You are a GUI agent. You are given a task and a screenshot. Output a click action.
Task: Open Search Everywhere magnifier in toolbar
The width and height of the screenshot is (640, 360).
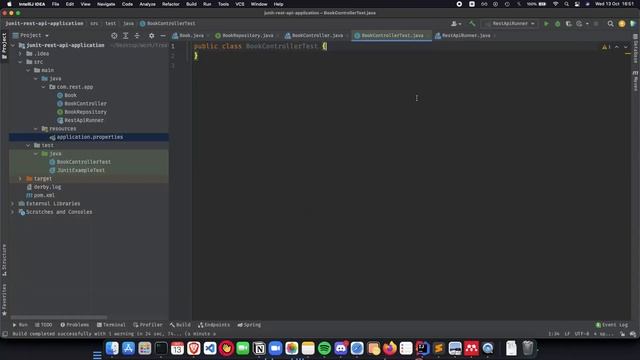pyautogui.click(x=610, y=24)
